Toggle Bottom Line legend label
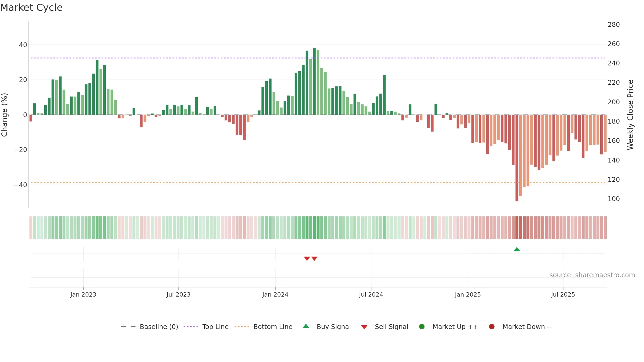The image size is (644, 362). coord(273,327)
